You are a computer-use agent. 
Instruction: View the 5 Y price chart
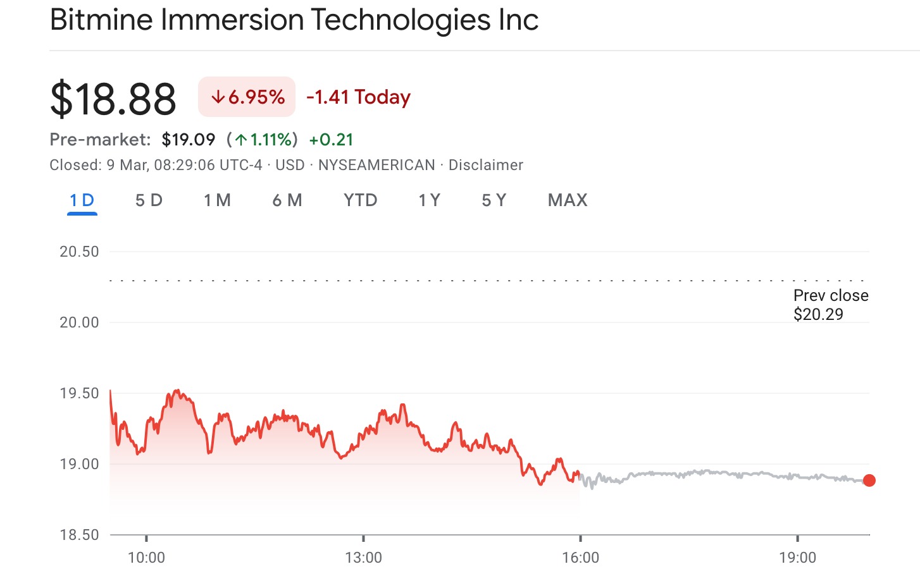click(494, 200)
